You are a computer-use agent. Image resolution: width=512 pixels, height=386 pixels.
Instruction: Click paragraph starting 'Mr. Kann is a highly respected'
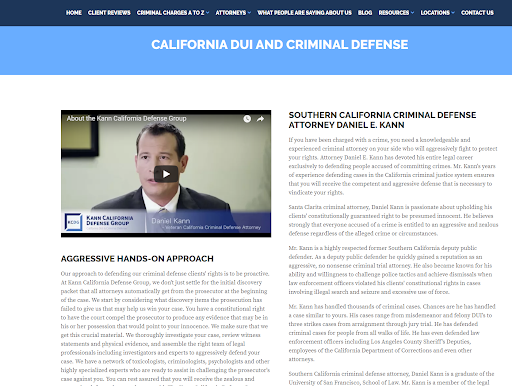[x=390, y=270]
